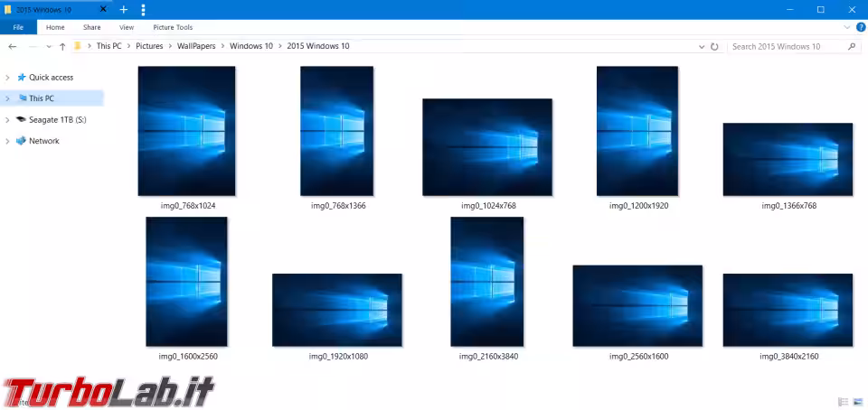Click the 2015 Windows 10 breadcrumb
Image resolution: width=868 pixels, height=410 pixels.
tap(318, 46)
